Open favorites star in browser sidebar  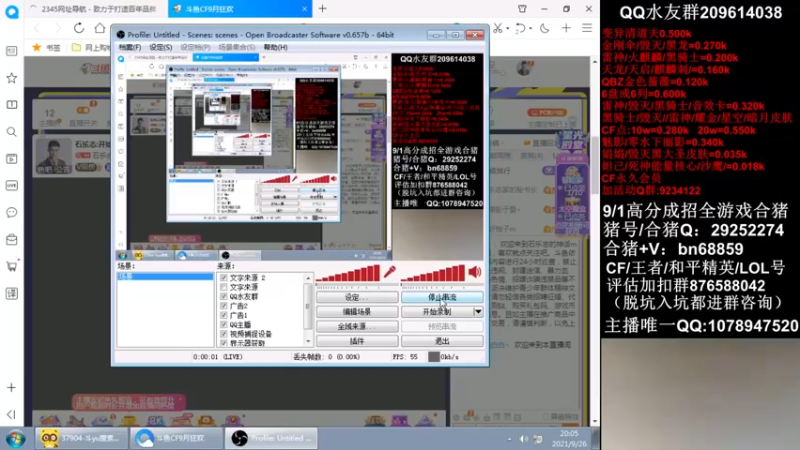coord(11,78)
